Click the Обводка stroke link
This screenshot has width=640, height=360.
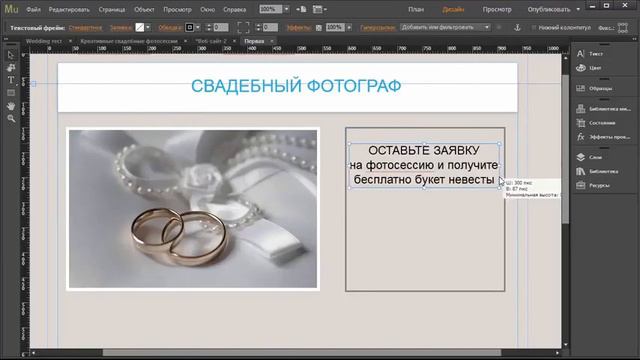coord(170,28)
